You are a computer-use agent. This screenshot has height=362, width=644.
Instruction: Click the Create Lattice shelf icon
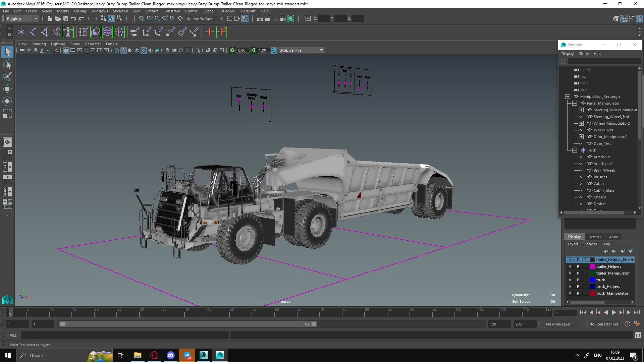107,32
